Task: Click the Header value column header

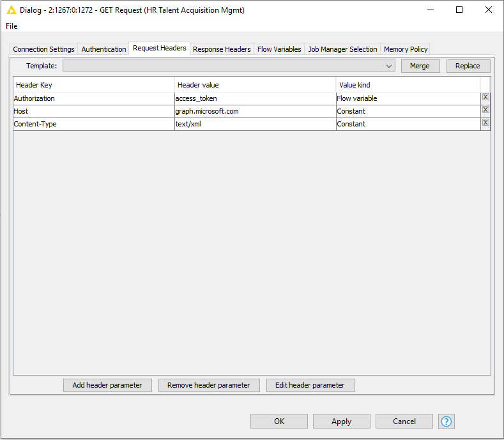Action: [x=256, y=85]
